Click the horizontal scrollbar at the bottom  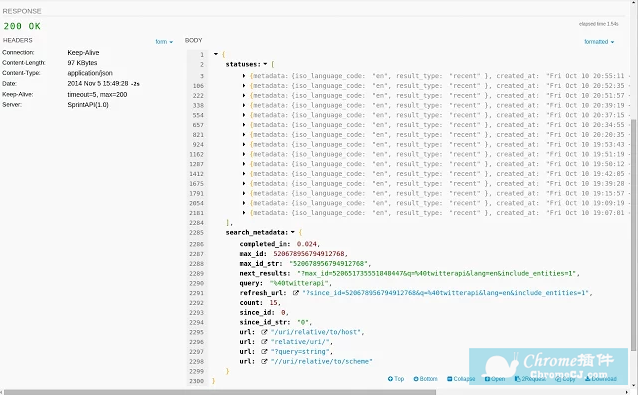pyautogui.click(x=220, y=392)
